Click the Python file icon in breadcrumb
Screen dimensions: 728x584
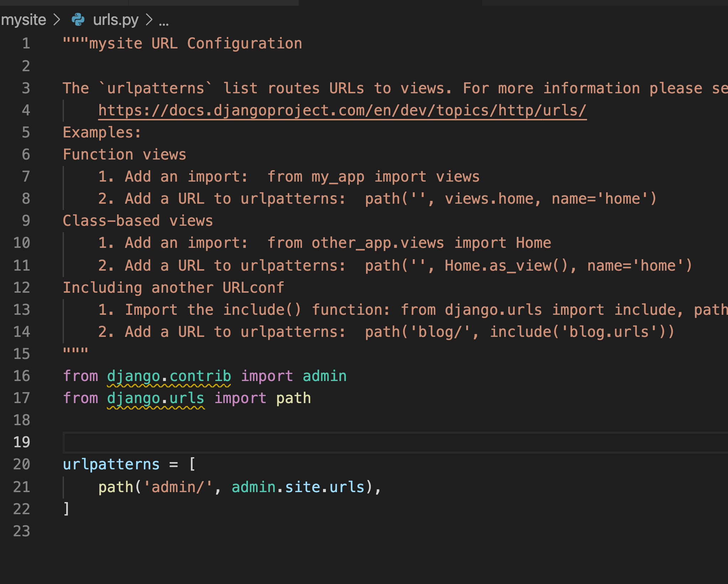[x=78, y=20]
